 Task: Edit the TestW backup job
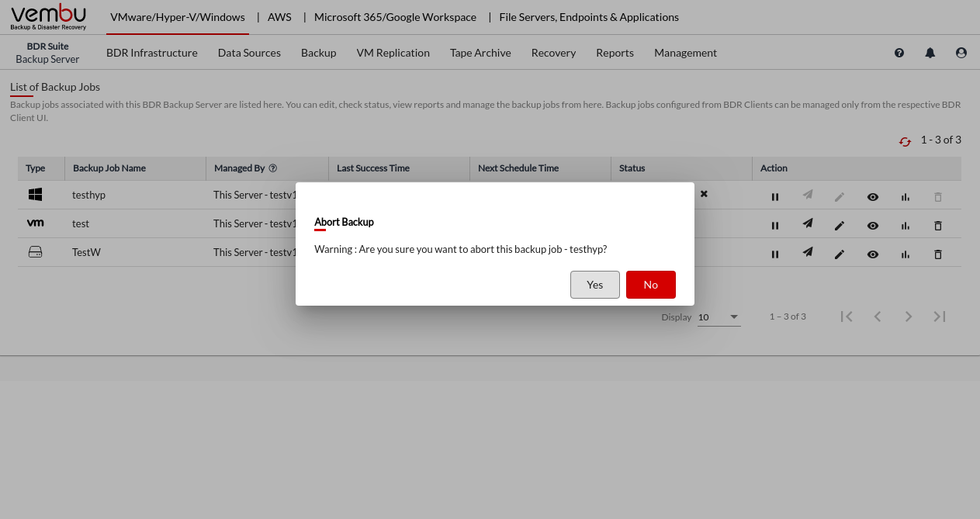(839, 254)
